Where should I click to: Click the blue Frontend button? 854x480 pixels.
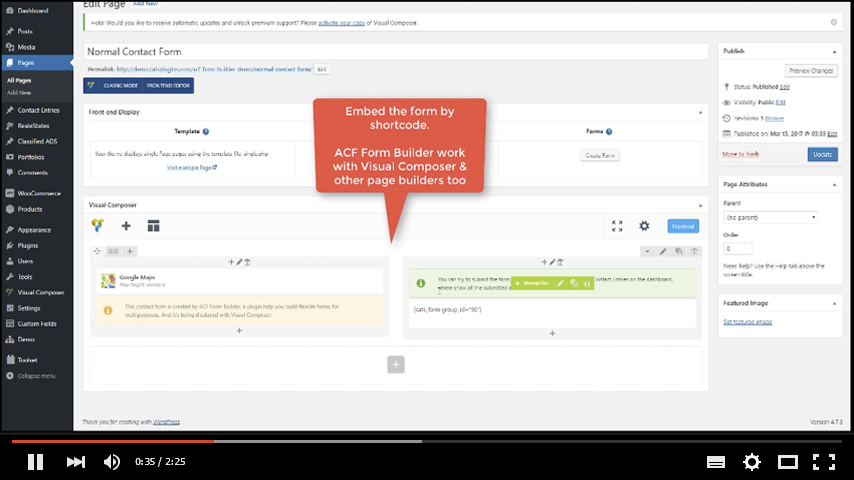point(683,226)
